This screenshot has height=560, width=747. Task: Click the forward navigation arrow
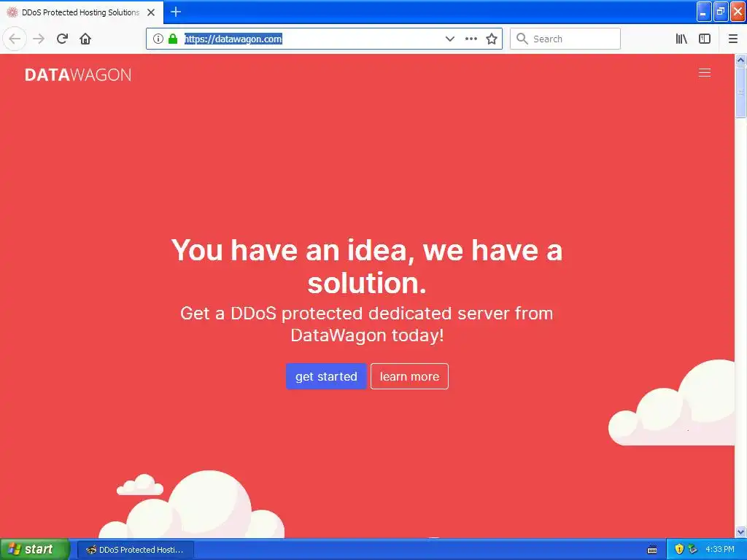coord(39,39)
